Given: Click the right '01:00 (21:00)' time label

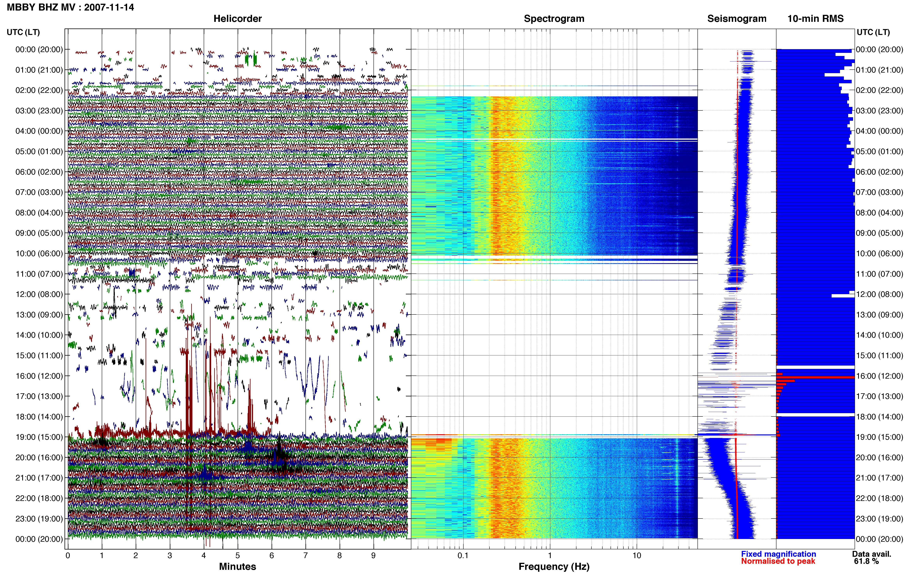Looking at the screenshot, I should click(879, 70).
